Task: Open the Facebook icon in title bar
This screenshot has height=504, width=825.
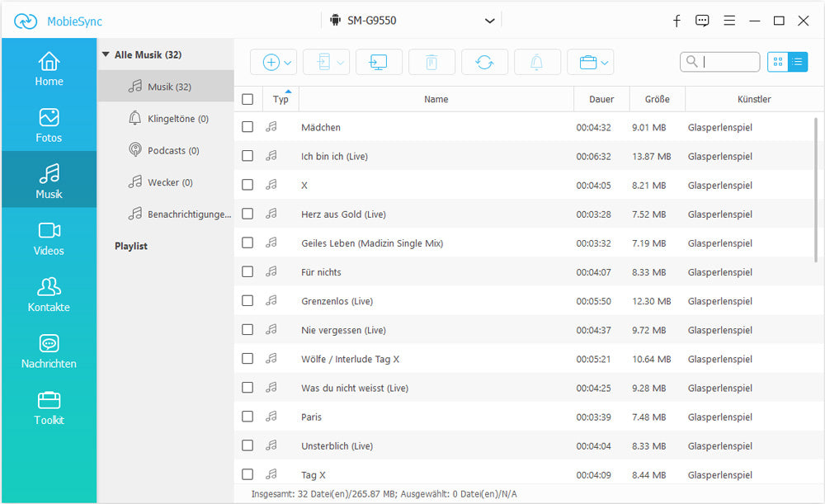Action: [676, 21]
